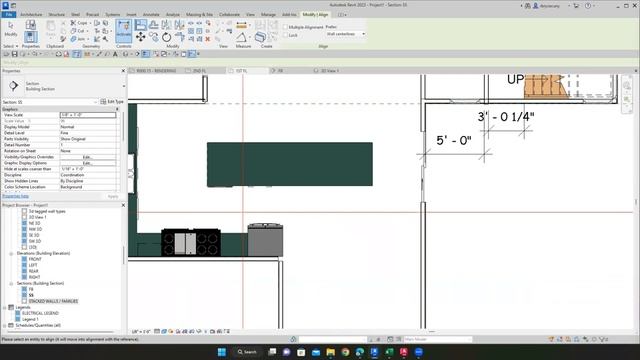Select the REAR elevation in Project Browser
Viewport: 640px width, 360px height.
33,271
